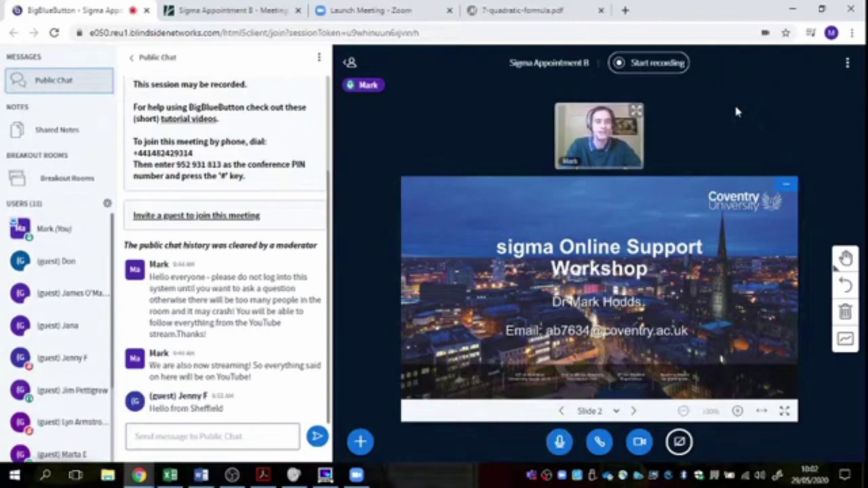Clear all annotations with the trash icon
This screenshot has height=488, width=868.
846,312
